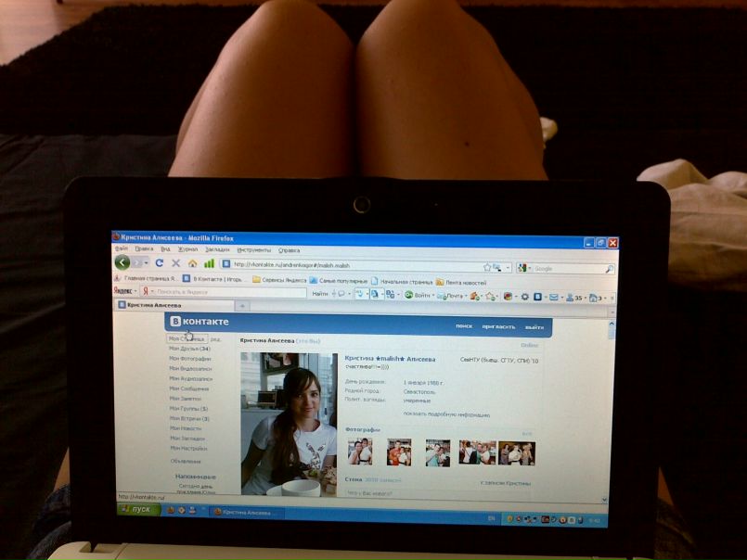The height and width of the screenshot is (560, 747).
Task: Open the Закладки menu
Action: [x=217, y=249]
